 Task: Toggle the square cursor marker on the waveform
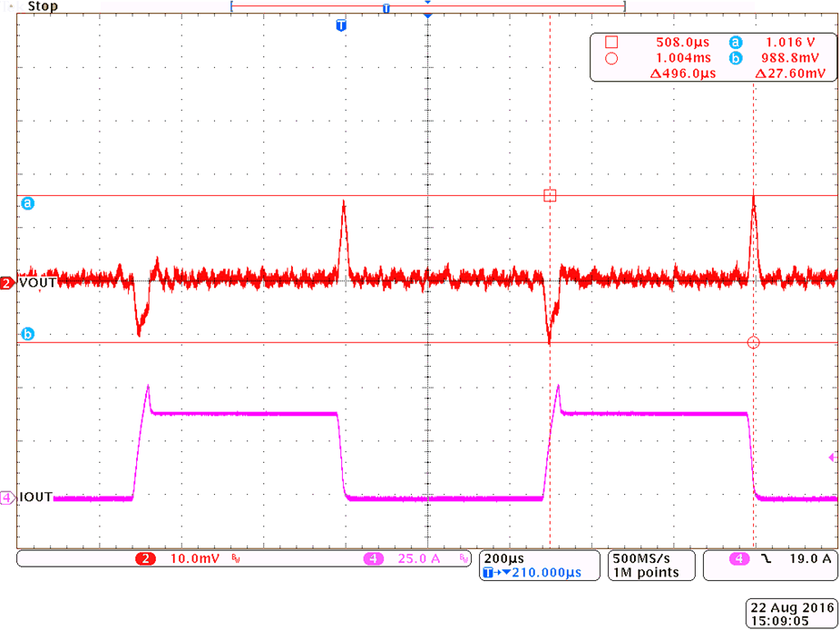point(549,194)
